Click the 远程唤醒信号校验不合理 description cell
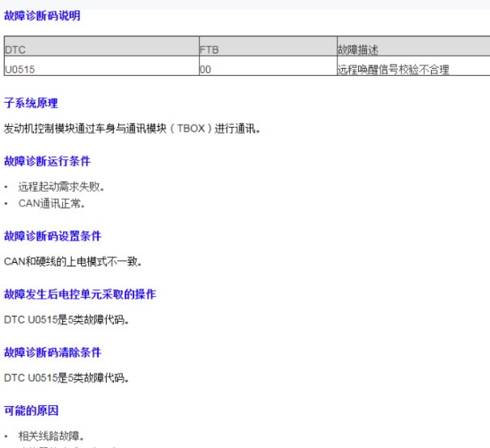Image resolution: width=490 pixels, height=448 pixels. click(413, 66)
